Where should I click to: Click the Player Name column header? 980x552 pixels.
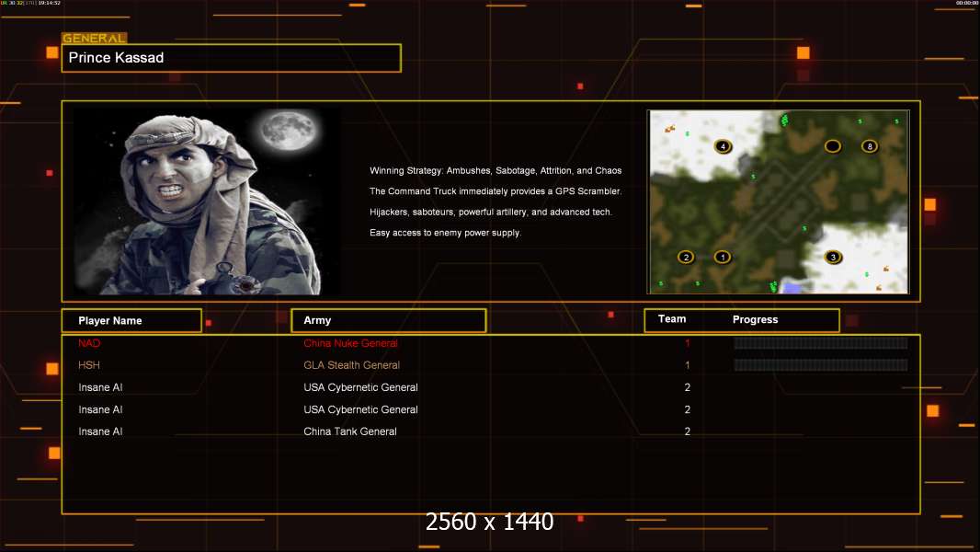click(131, 321)
